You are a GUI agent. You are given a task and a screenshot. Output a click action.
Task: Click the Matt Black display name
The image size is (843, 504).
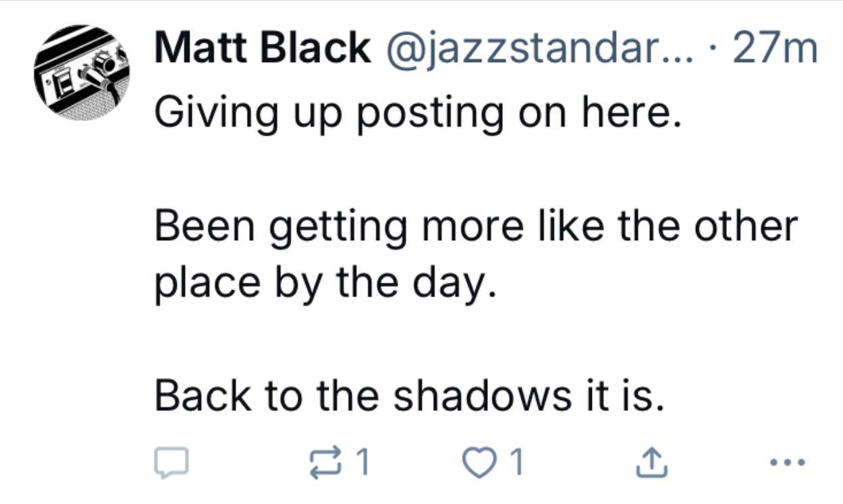pyautogui.click(x=262, y=49)
